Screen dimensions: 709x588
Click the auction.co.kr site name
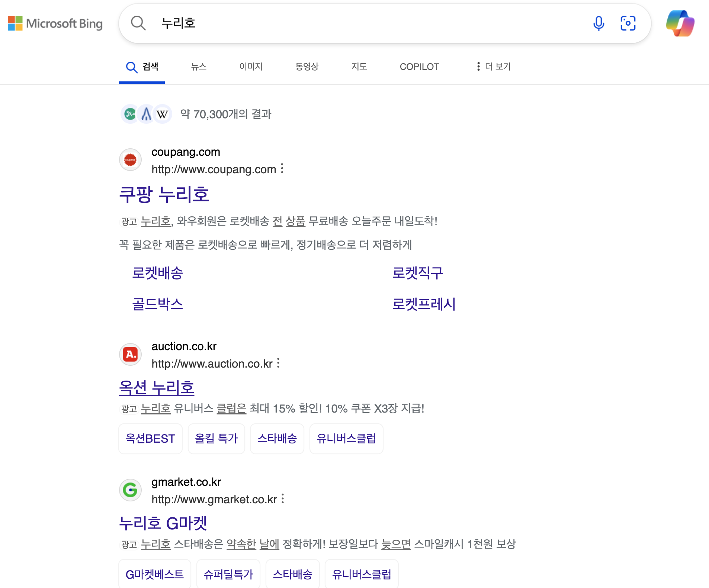click(x=184, y=346)
